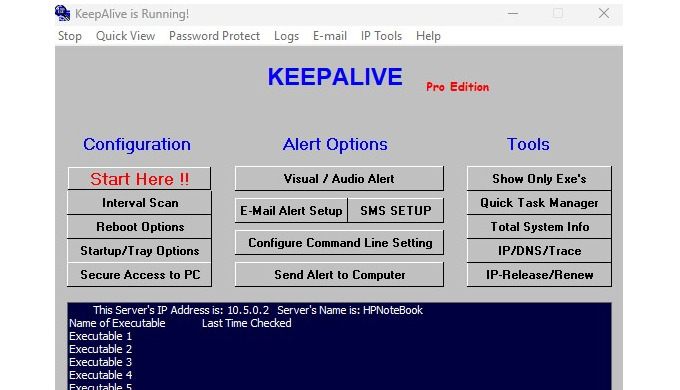
Task: Click Show Only Exe's button
Action: (x=539, y=178)
